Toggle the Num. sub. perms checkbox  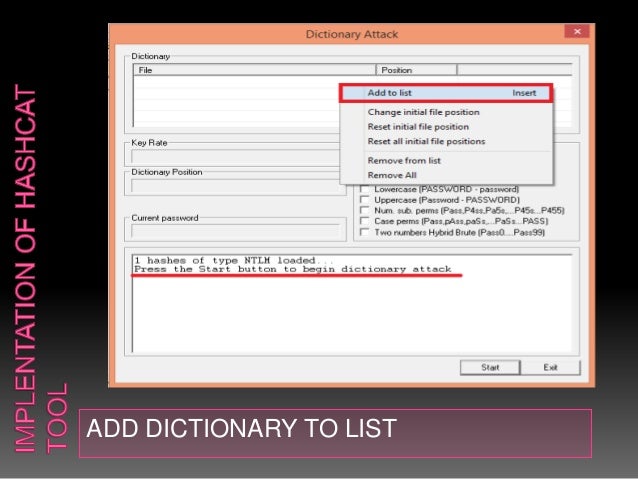pyautogui.click(x=365, y=210)
